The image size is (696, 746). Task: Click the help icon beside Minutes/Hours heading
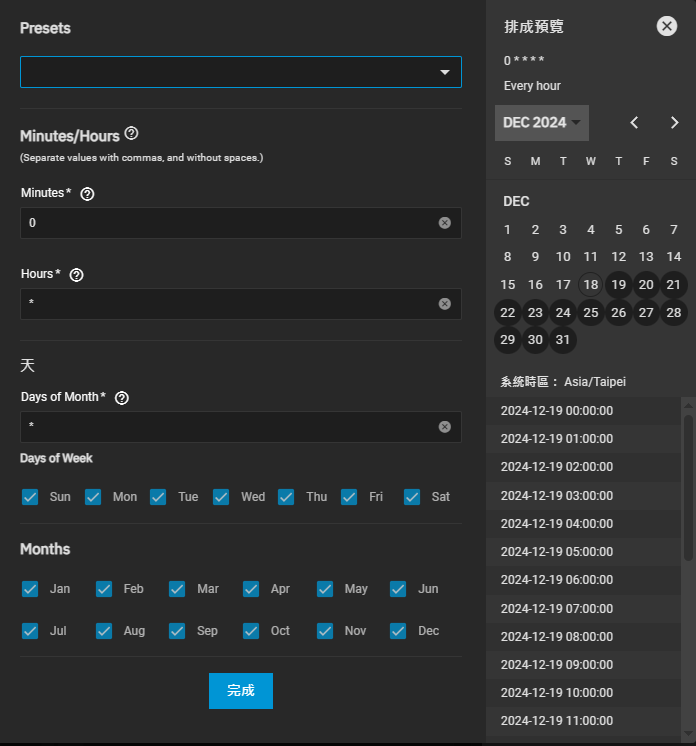click(131, 134)
